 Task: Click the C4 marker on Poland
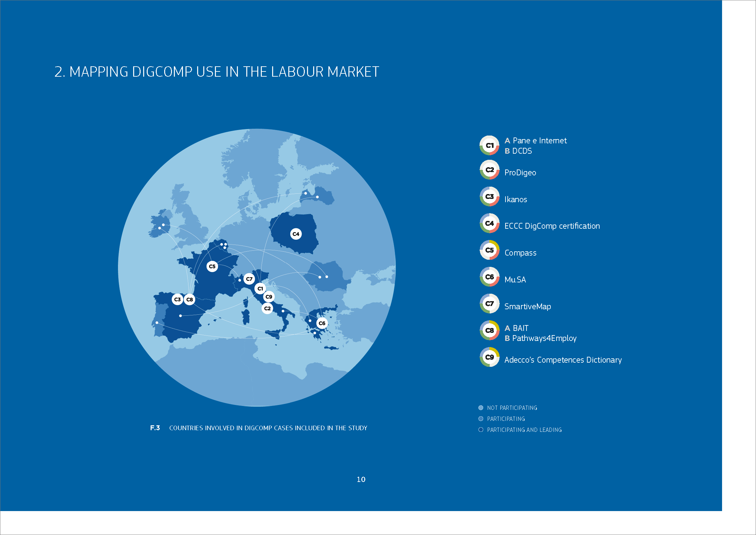[296, 234]
